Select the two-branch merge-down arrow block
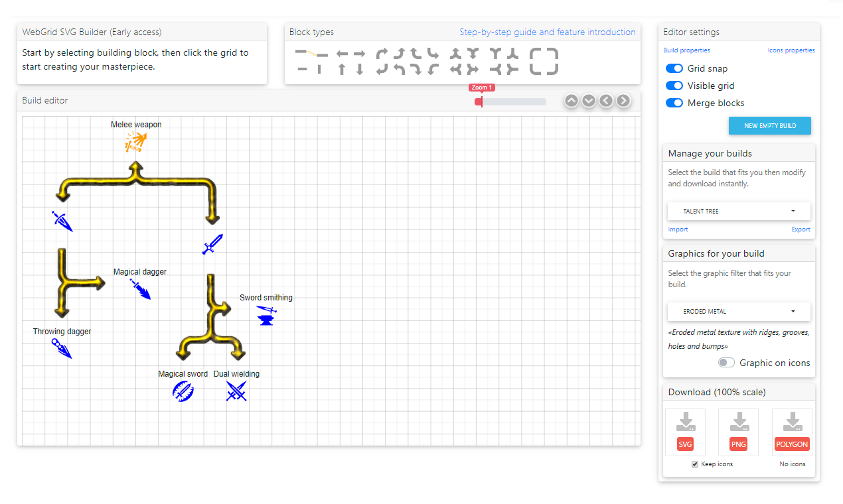Viewport: 843px width, 504px height. 473,53
